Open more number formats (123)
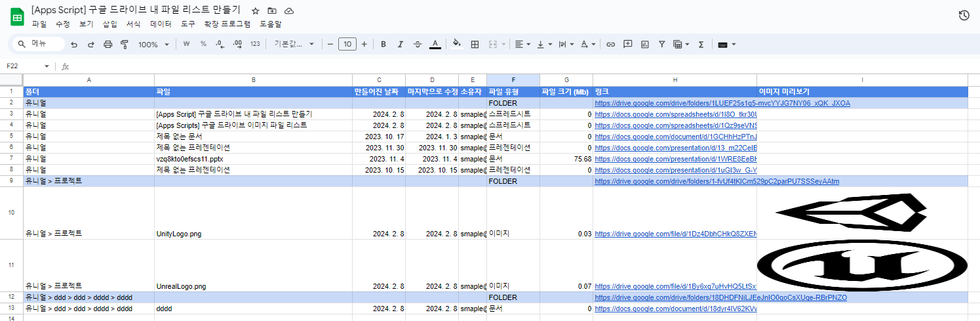This screenshot has width=980, height=321. coord(255,44)
